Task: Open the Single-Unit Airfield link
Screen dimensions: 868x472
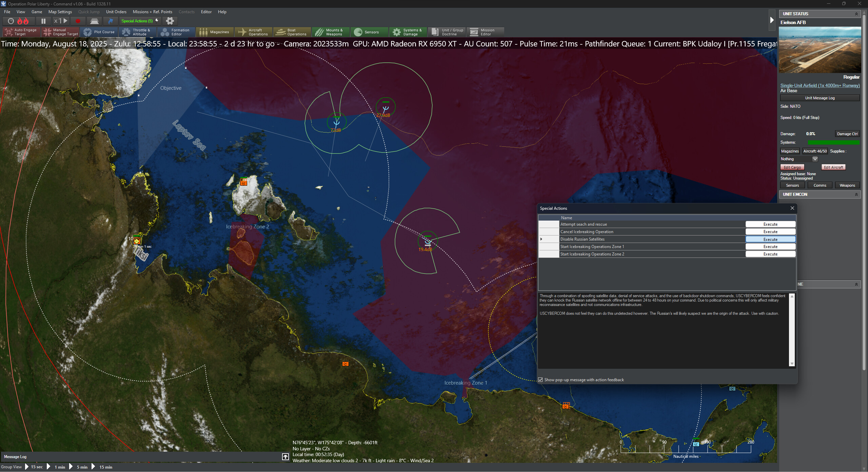Action: pos(820,85)
